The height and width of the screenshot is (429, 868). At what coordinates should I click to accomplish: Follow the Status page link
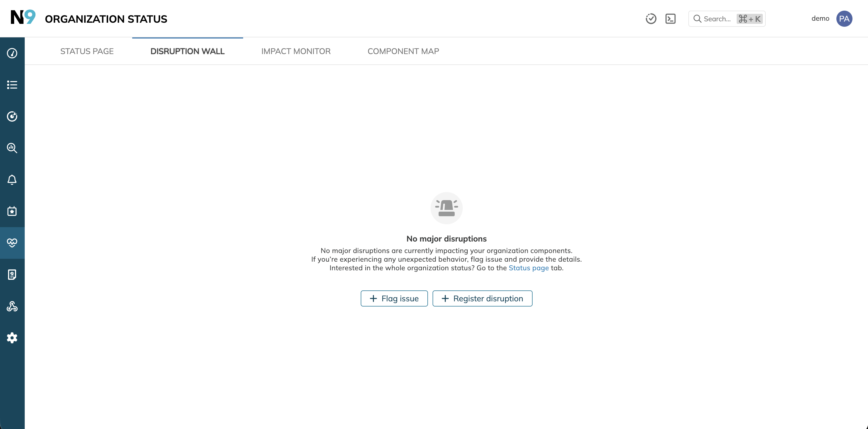(x=529, y=268)
